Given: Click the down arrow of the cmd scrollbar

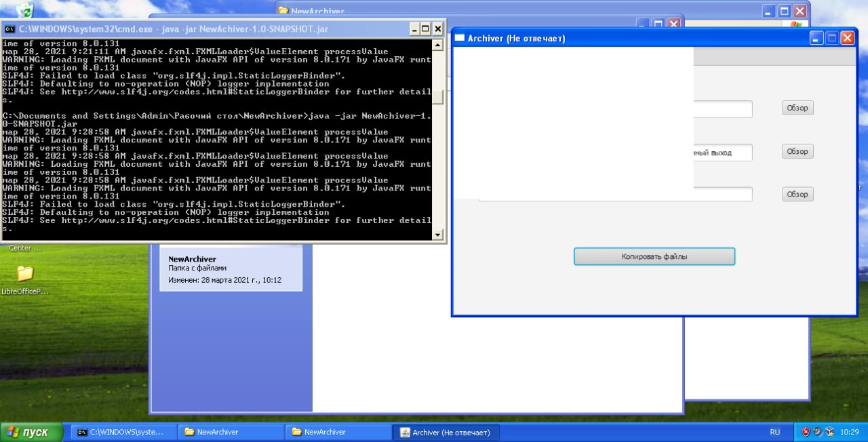Looking at the screenshot, I should [437, 235].
